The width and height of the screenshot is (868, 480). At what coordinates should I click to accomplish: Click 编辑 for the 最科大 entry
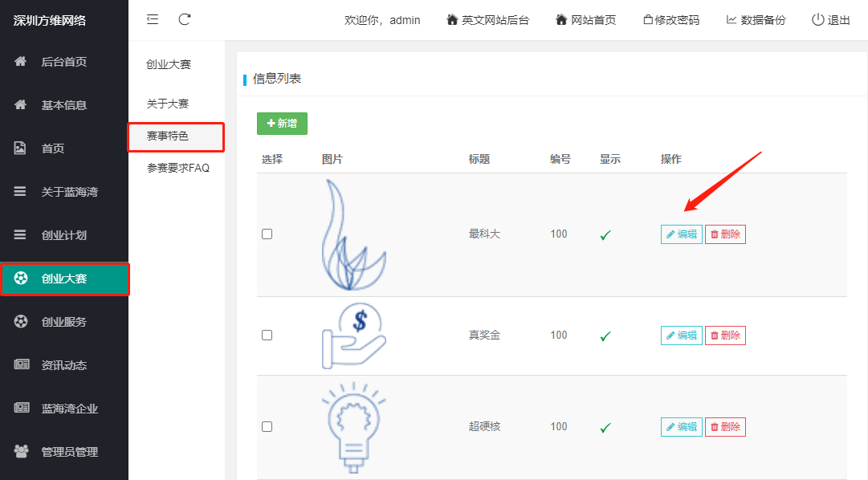(x=681, y=234)
